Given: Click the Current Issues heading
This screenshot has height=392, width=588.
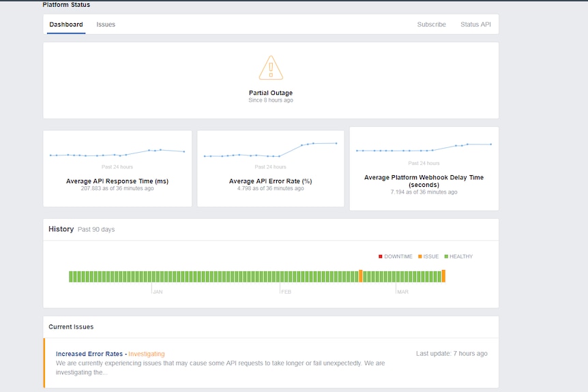Looking at the screenshot, I should point(71,327).
